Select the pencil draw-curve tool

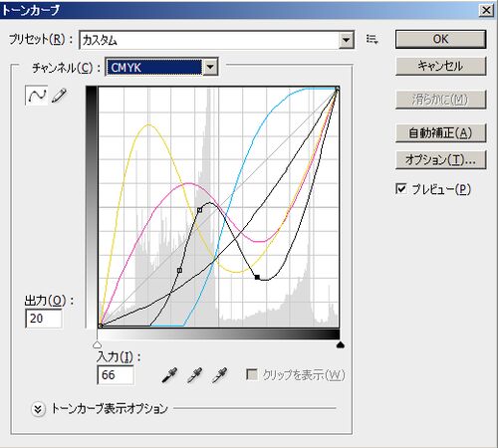(60, 96)
